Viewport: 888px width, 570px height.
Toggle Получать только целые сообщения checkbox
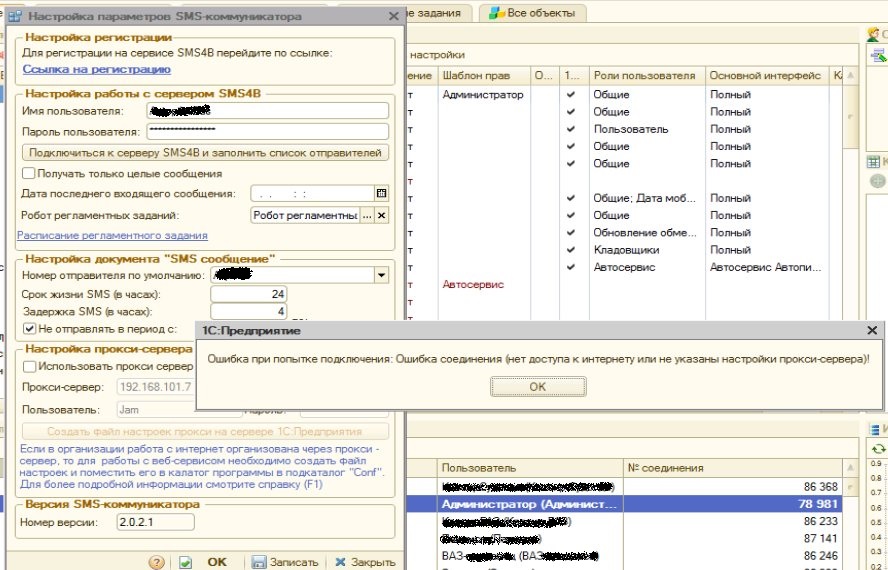click(28, 173)
